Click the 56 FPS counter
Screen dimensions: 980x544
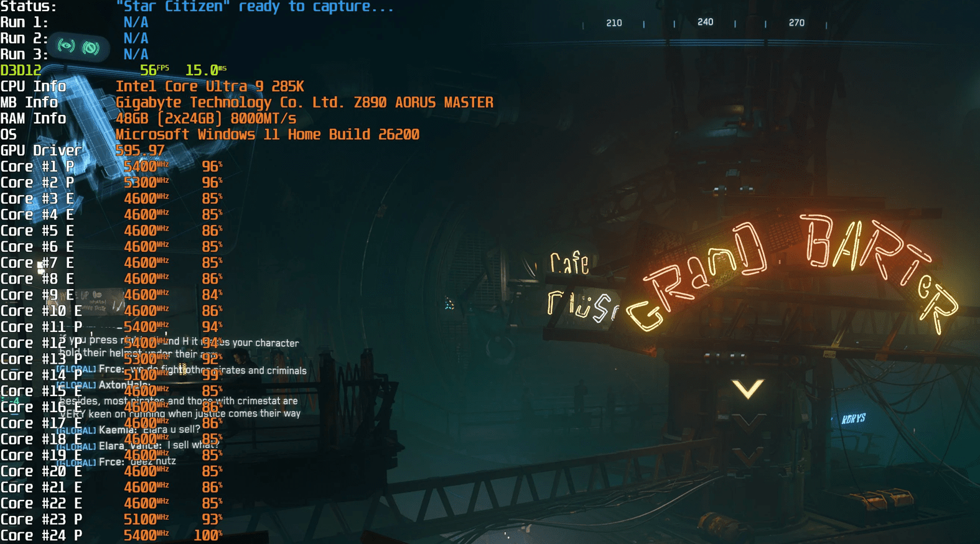pos(154,70)
